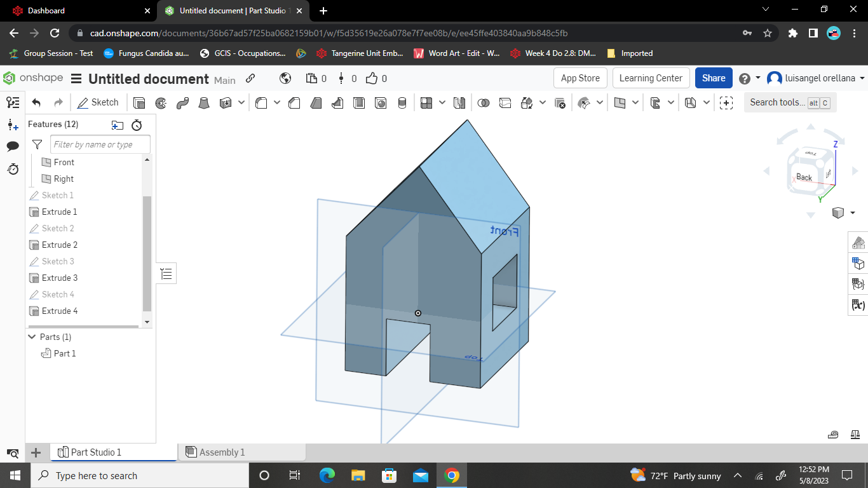Collapse the Parts section
The width and height of the screenshot is (868, 488).
(32, 337)
